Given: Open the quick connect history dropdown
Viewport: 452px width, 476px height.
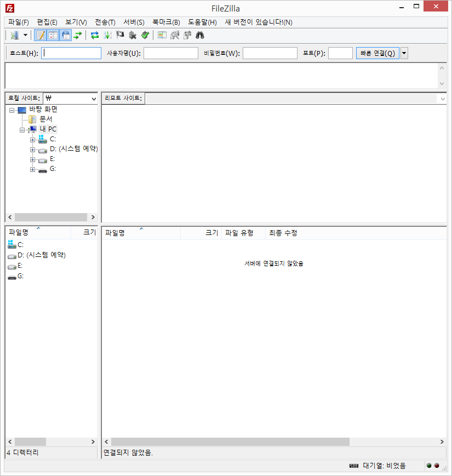Looking at the screenshot, I should pos(404,53).
